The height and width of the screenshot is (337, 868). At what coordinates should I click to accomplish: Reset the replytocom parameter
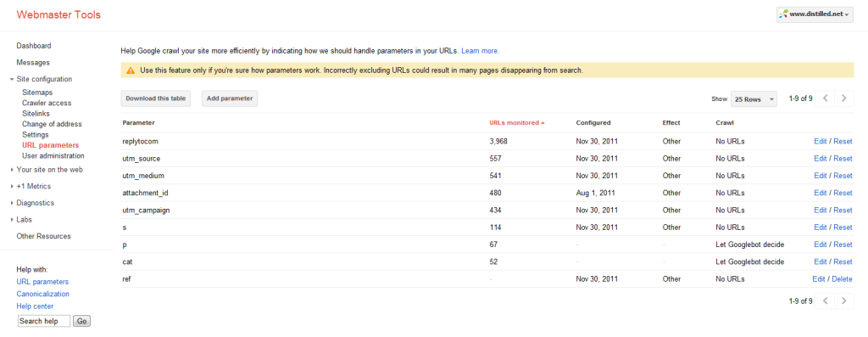843,142
